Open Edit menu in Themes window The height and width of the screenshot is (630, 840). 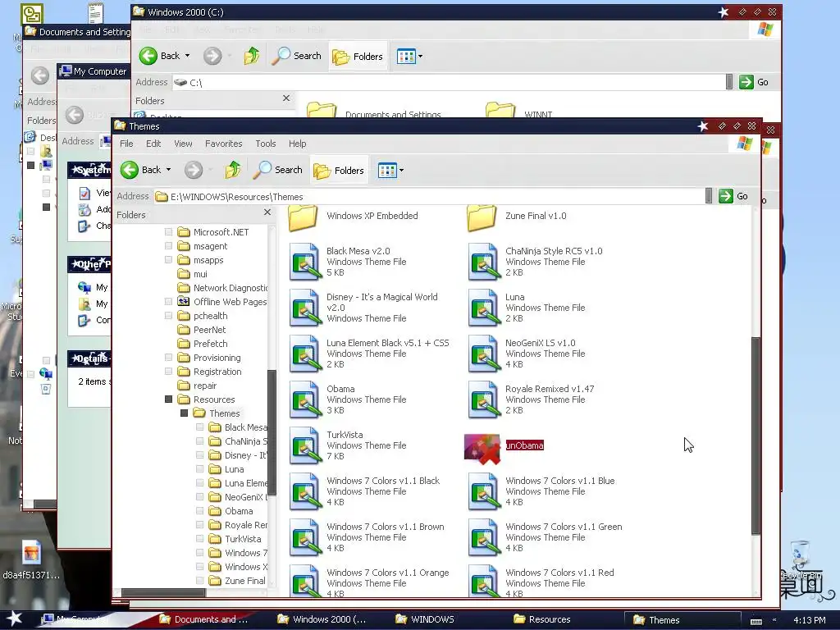click(x=153, y=144)
